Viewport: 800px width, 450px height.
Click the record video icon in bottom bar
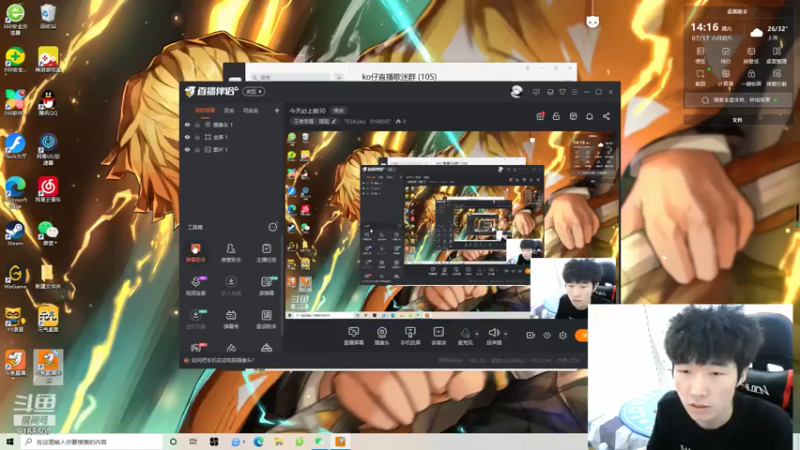click(x=531, y=335)
